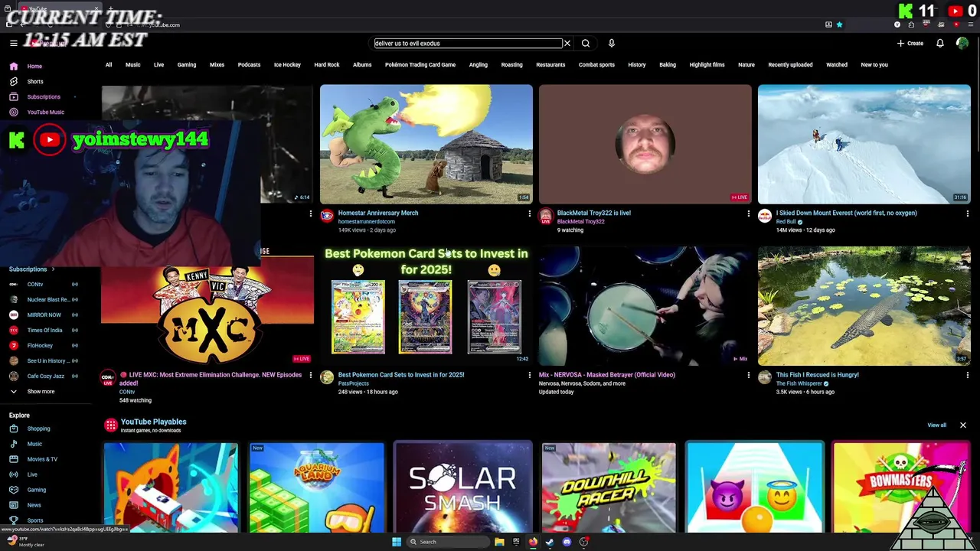
Task: Dismiss the YouTube Playables shelf
Action: tap(963, 425)
